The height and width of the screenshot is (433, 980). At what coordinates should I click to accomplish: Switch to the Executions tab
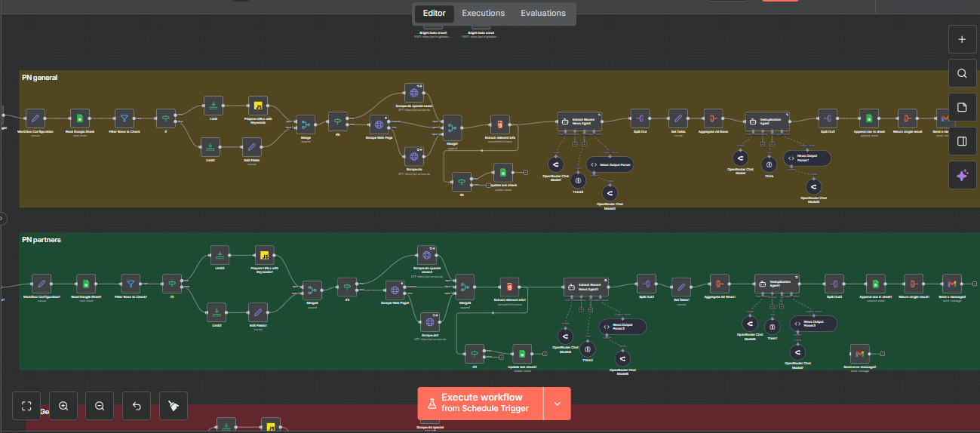[484, 14]
